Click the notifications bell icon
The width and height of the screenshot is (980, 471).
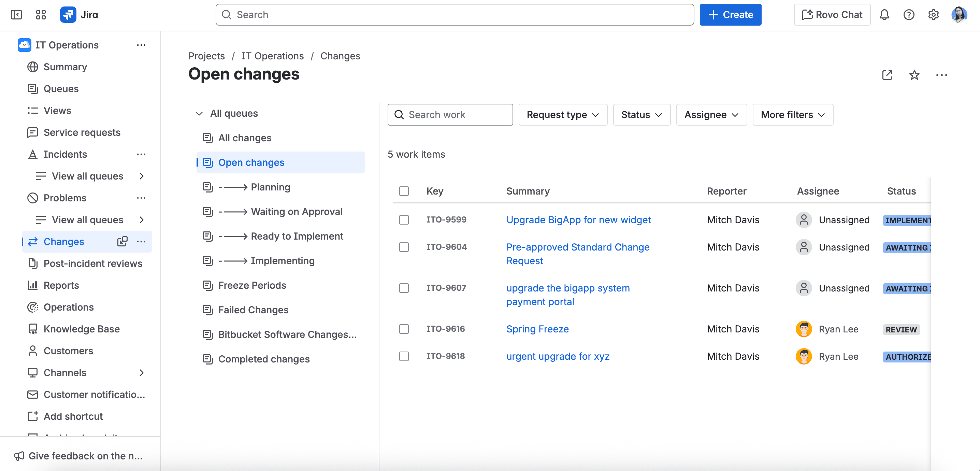coord(884,15)
